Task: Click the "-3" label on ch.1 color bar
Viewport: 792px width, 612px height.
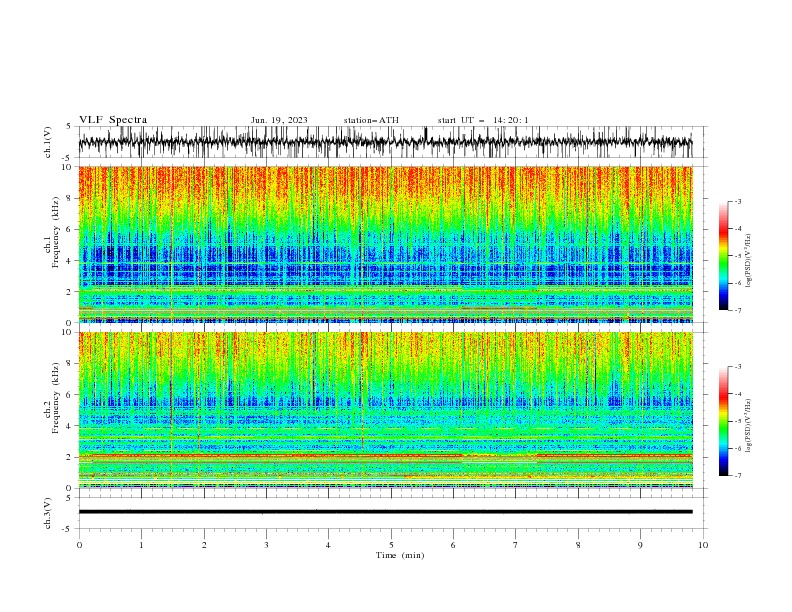Action: (737, 201)
